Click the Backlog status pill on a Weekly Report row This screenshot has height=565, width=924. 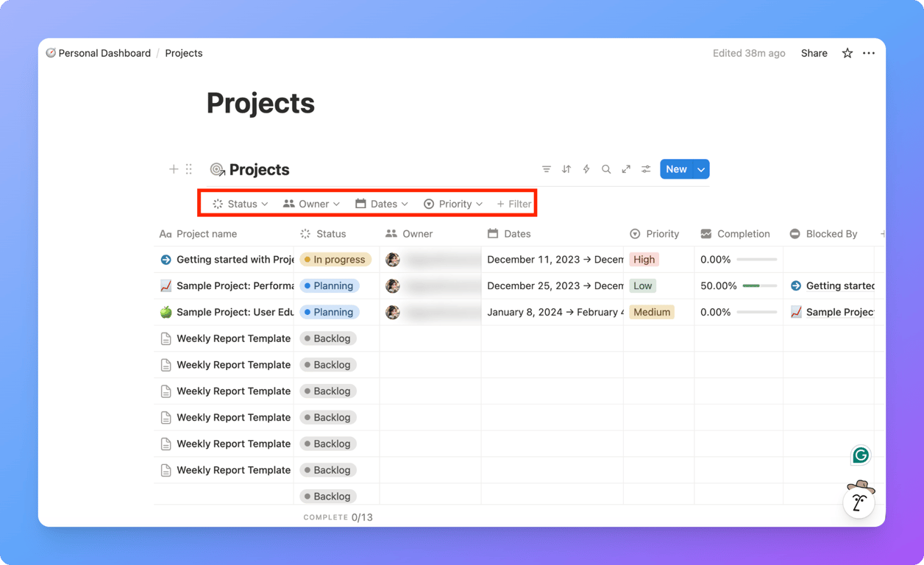[x=327, y=338]
